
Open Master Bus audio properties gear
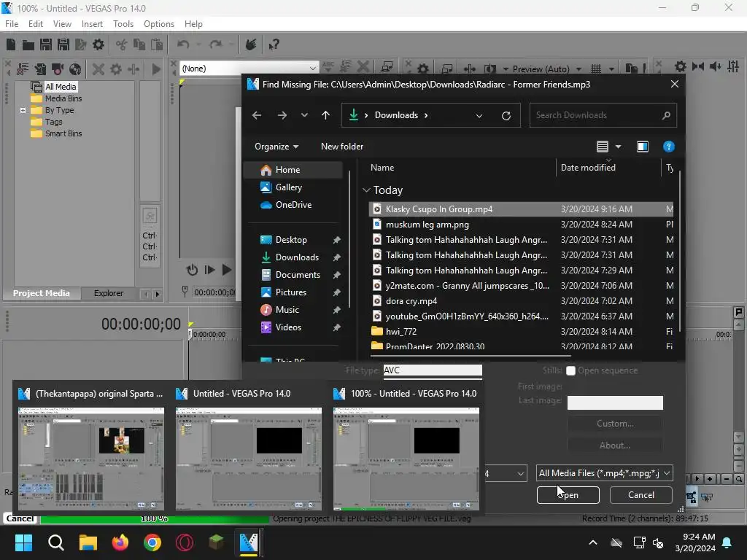681,66
